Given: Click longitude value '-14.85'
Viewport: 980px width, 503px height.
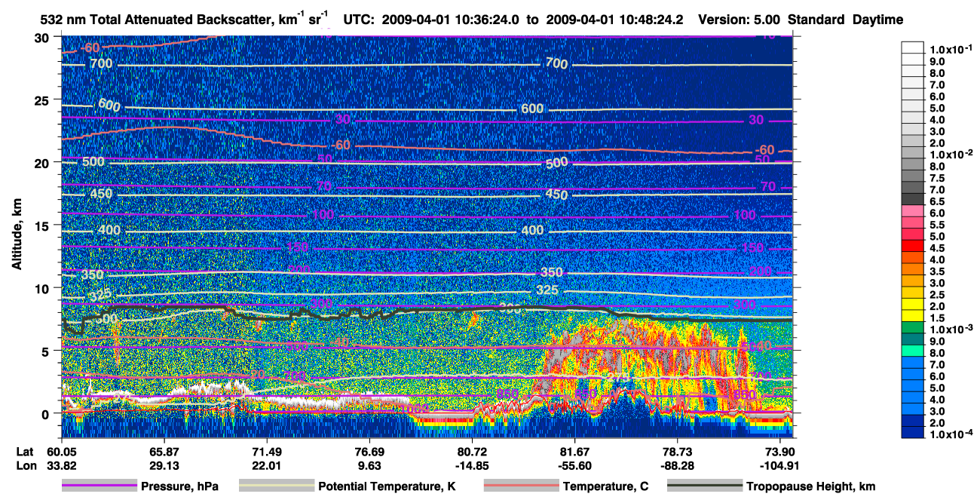Looking at the screenshot, I should pyautogui.click(x=472, y=465).
